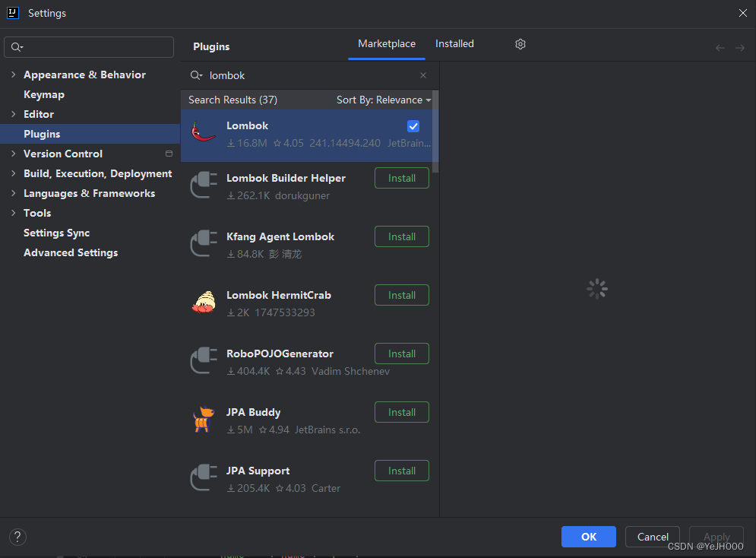Image resolution: width=756 pixels, height=558 pixels.
Task: Install Kfang Agent Lombok plugin
Action: coord(402,236)
